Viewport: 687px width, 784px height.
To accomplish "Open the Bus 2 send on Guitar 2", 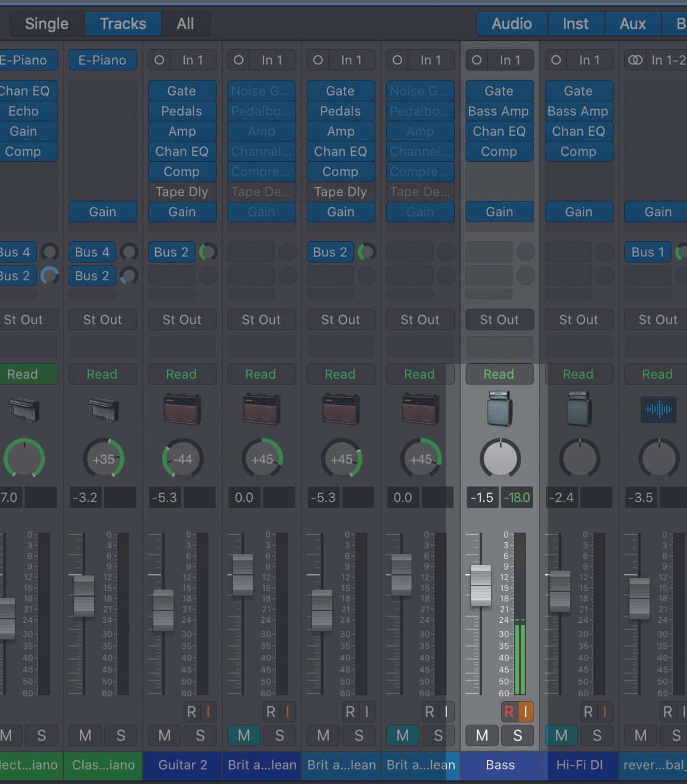I will pyautogui.click(x=171, y=252).
